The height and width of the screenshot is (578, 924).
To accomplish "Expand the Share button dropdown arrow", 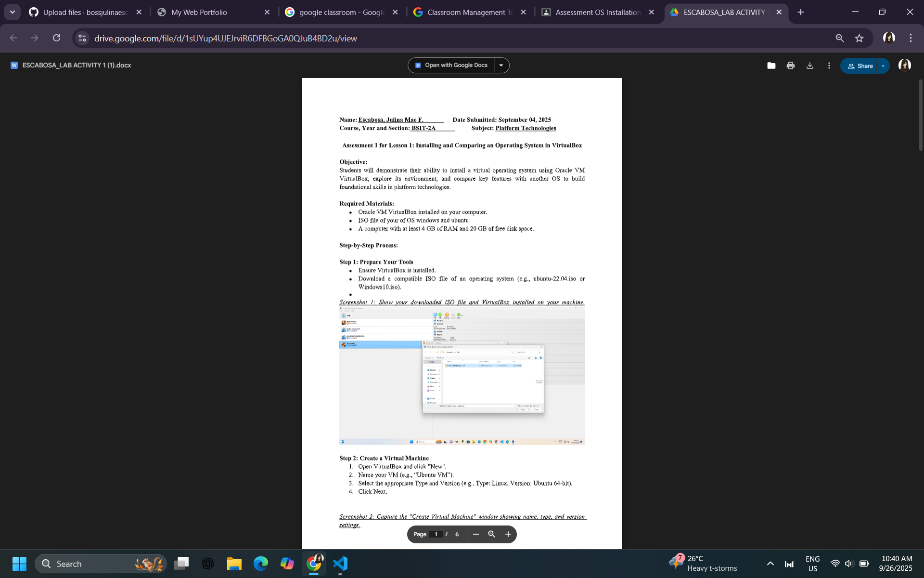I will [883, 66].
